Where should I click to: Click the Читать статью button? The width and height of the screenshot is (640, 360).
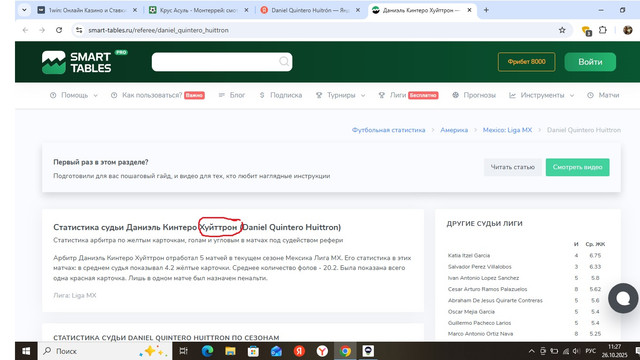click(x=513, y=167)
